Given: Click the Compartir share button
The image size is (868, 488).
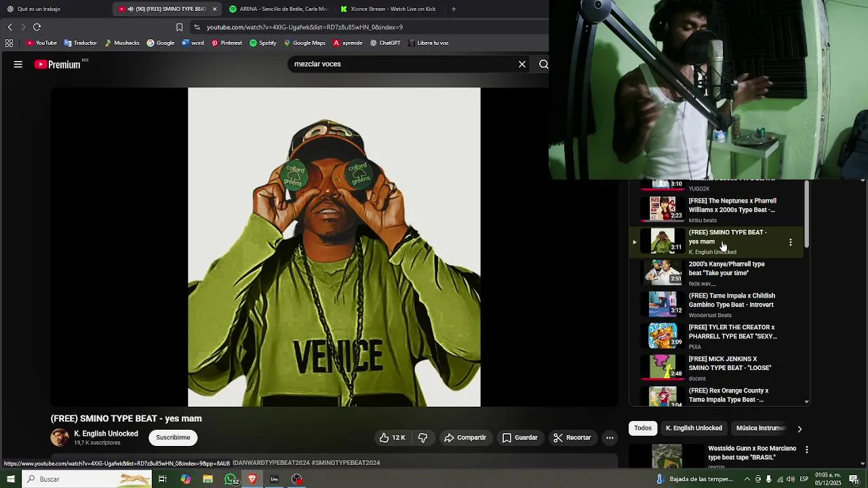Looking at the screenshot, I should pyautogui.click(x=465, y=438).
